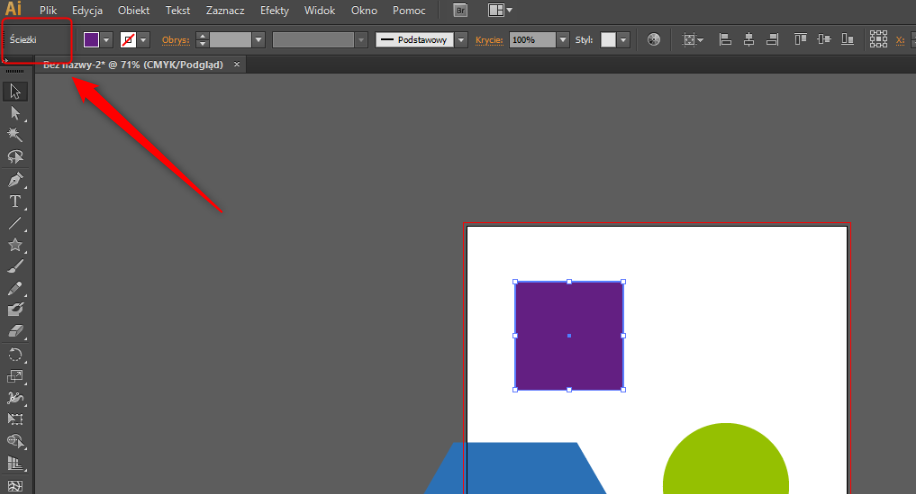Open the stroke weight dropdown arrow
This screenshot has height=494, width=916.
[259, 40]
